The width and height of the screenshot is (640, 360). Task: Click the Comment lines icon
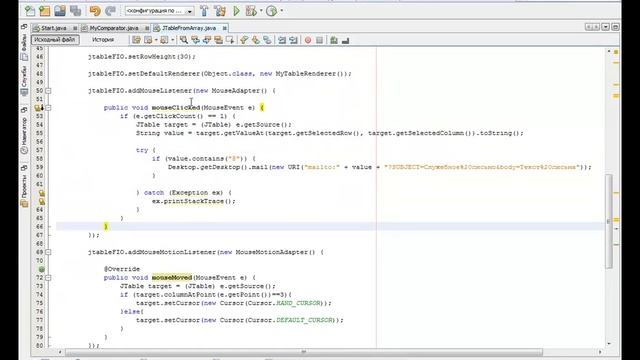click(333, 40)
